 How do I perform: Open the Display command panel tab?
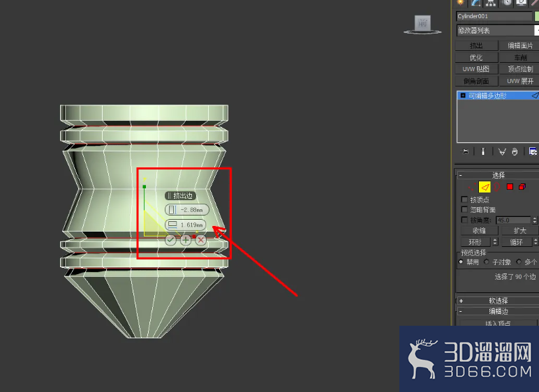(522, 3)
